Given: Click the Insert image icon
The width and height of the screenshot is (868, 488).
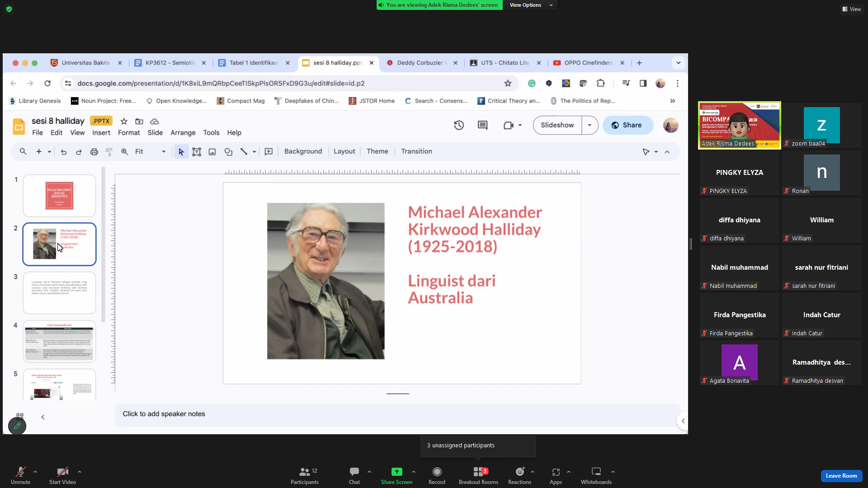Looking at the screenshot, I should coord(212,152).
